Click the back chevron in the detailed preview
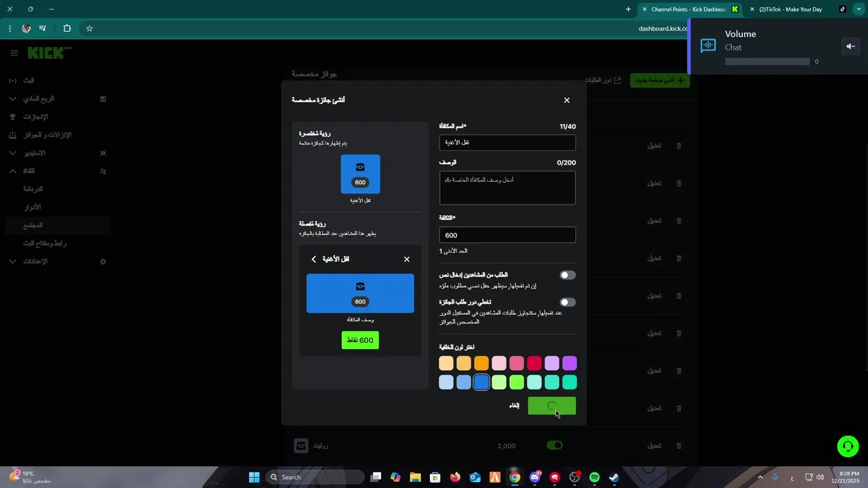The height and width of the screenshot is (488, 868). 314,260
